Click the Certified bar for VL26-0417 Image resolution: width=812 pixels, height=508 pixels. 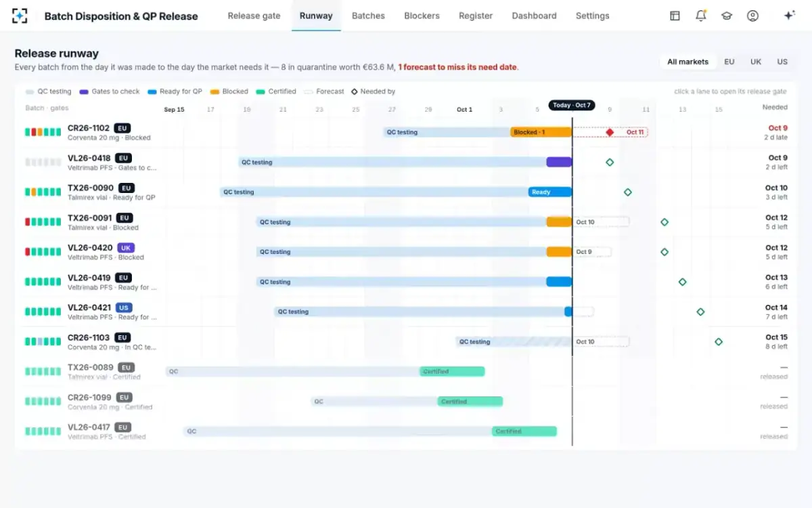(524, 431)
